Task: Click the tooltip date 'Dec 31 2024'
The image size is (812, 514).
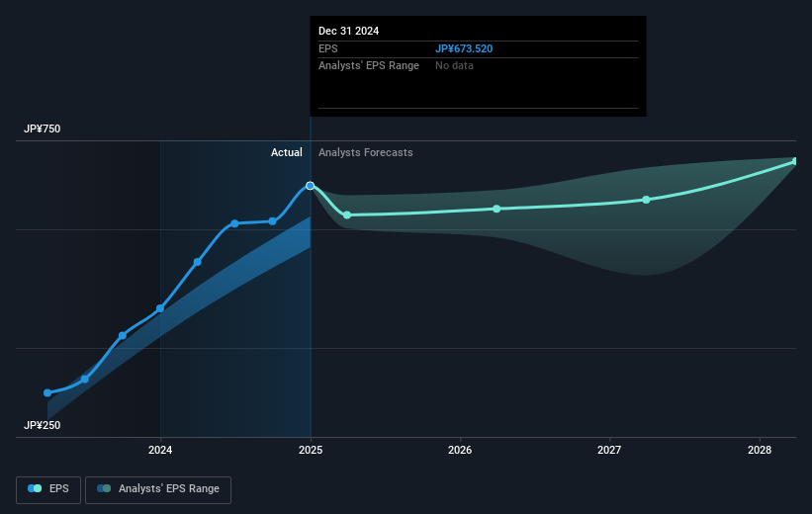Action: click(348, 31)
